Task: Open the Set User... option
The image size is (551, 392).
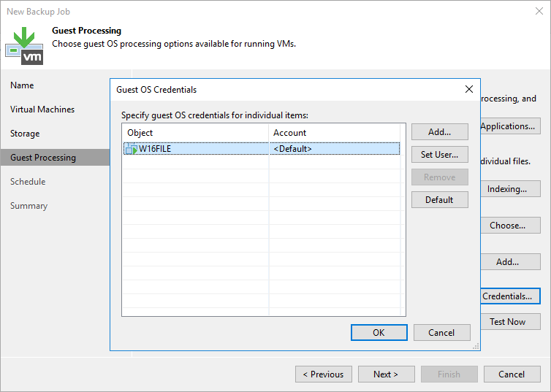Action: [439, 155]
